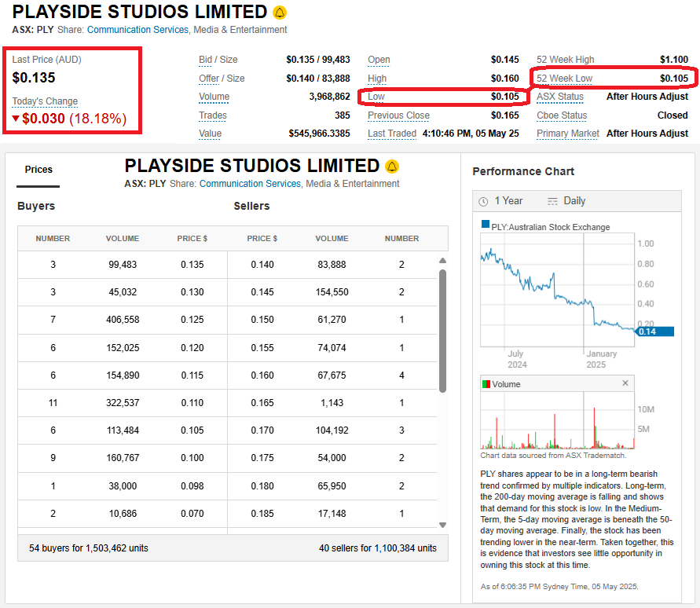The width and height of the screenshot is (700, 608).
Task: Click the Sellers PRICE $ column header
Action: point(262,239)
